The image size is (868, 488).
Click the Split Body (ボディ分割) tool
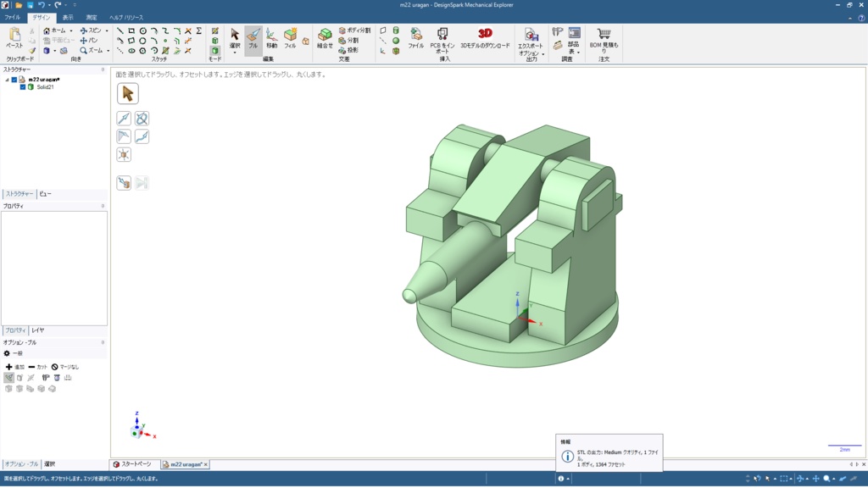click(354, 30)
